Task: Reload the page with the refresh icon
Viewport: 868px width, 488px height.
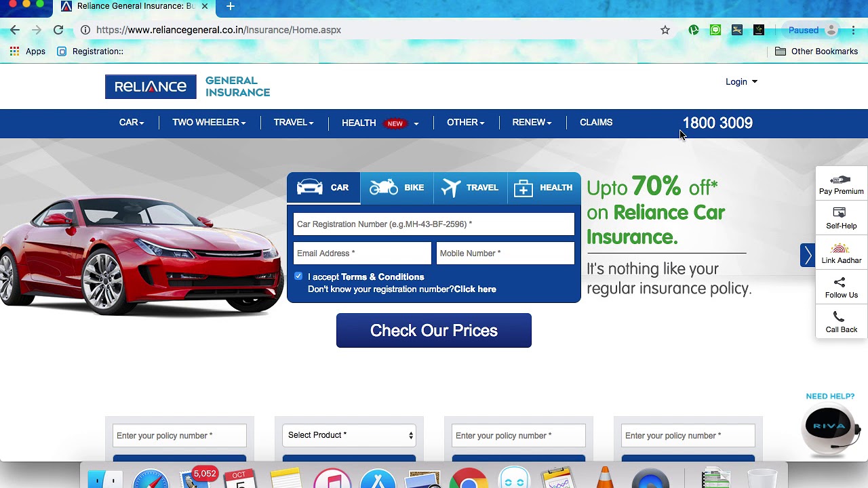Action: click(x=58, y=30)
